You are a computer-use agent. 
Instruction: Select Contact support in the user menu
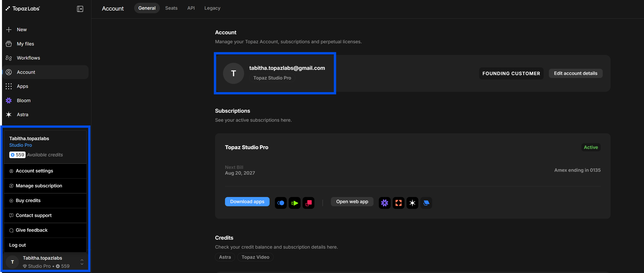click(45, 215)
